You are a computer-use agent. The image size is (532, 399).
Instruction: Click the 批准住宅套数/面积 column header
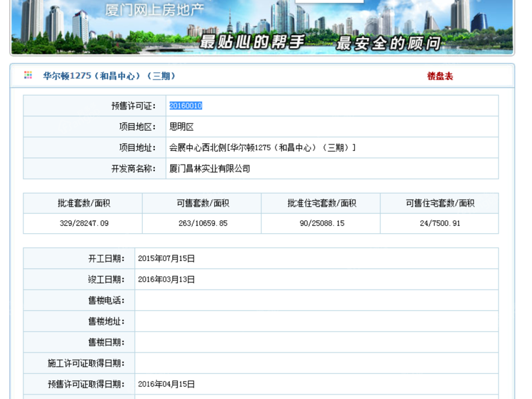pos(321,203)
